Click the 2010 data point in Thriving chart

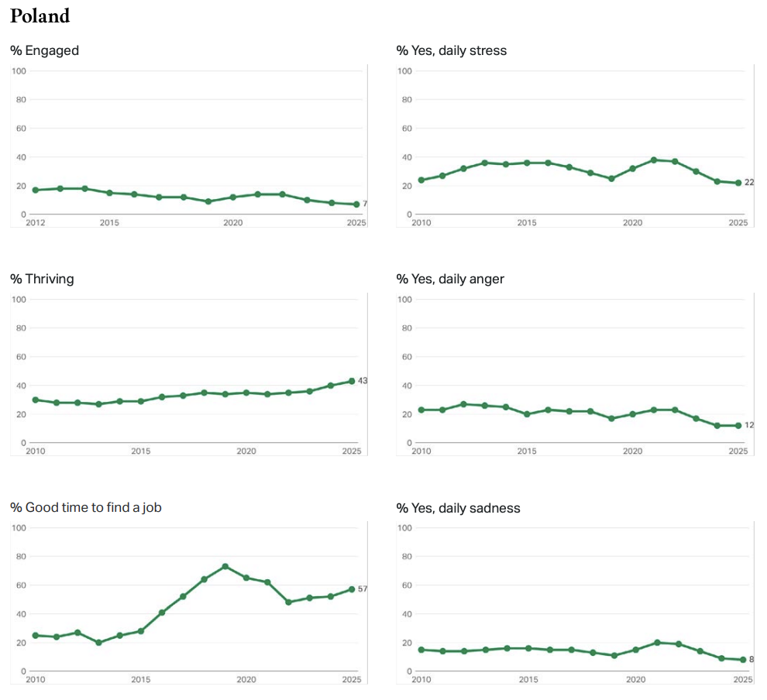click(x=36, y=400)
